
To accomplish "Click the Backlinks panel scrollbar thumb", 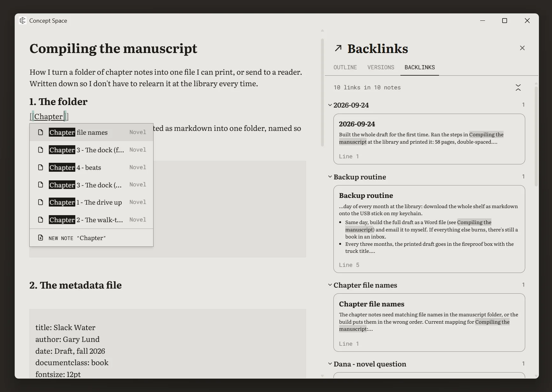I will 536,136.
